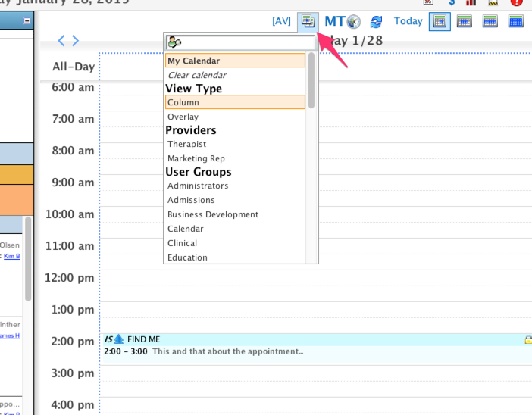Click the 9:00 am time label
Screen dimensions: 532x415
pos(73,183)
